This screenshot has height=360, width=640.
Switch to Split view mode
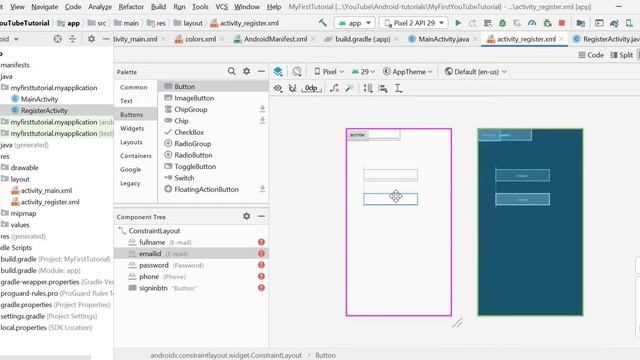622,55
